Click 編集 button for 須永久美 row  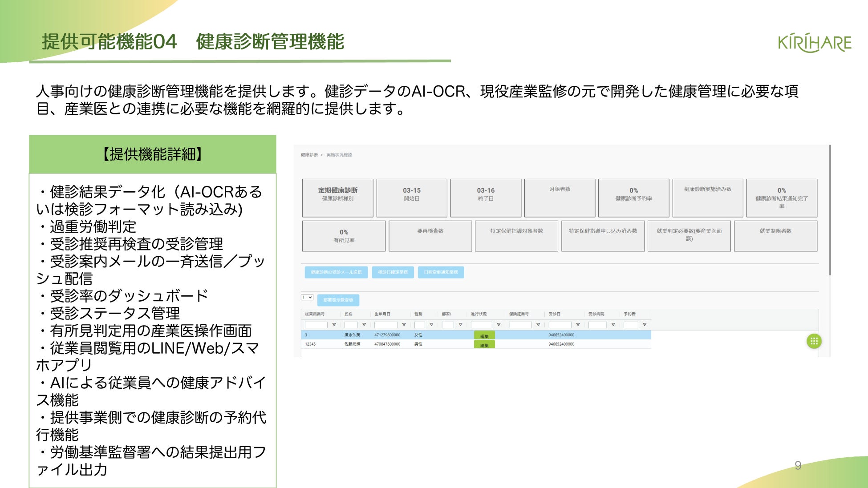[x=484, y=336]
